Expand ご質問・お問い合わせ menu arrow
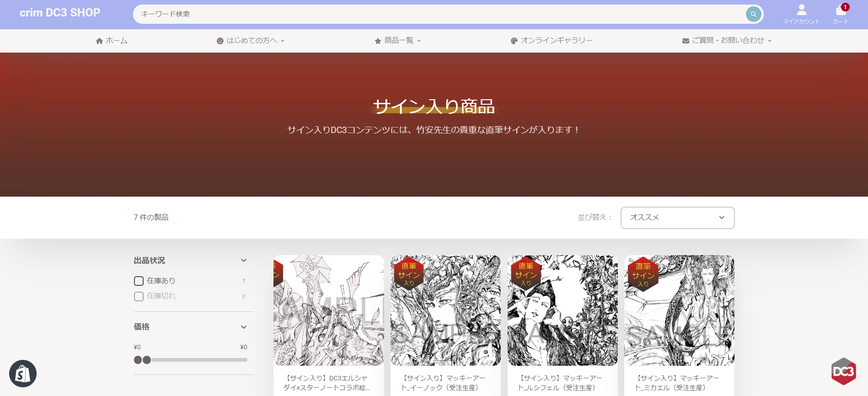This screenshot has width=868, height=396. tap(770, 41)
